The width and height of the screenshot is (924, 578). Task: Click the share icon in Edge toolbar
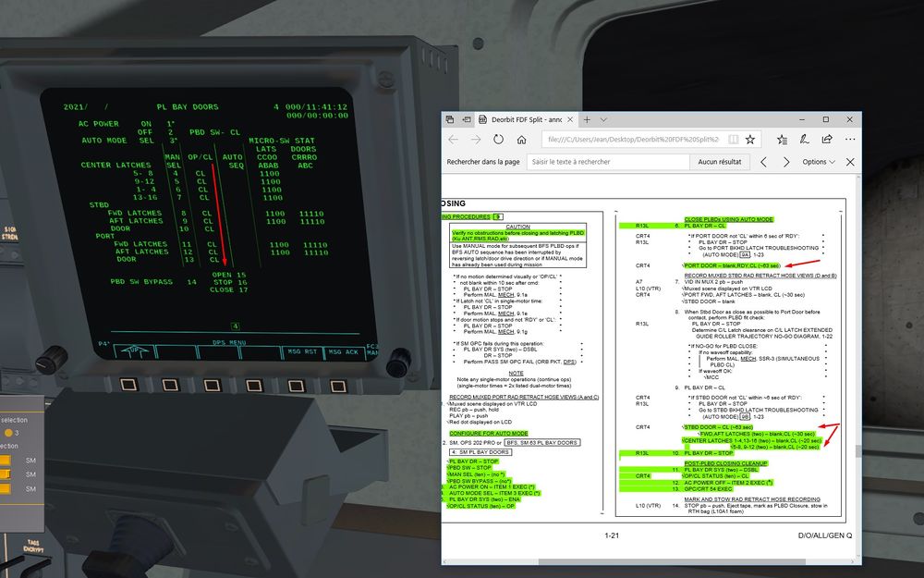(827, 140)
